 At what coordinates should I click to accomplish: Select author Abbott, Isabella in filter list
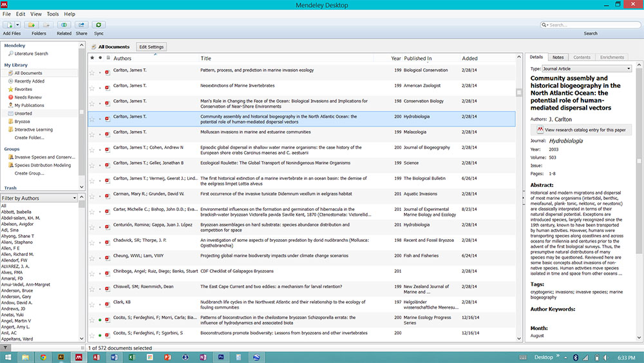point(16,212)
